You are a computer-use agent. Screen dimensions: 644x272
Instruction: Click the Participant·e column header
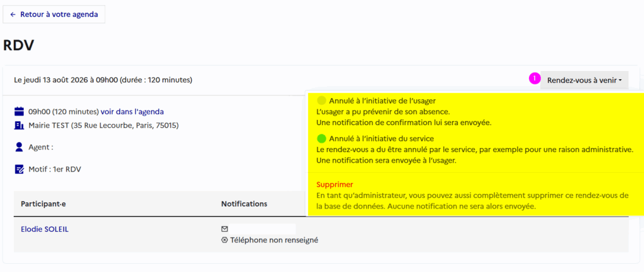tap(43, 204)
